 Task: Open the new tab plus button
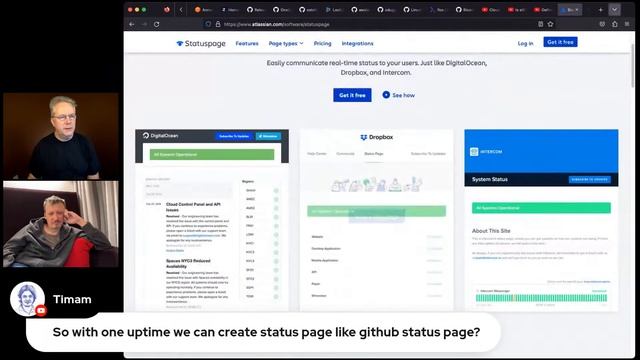(x=600, y=9)
